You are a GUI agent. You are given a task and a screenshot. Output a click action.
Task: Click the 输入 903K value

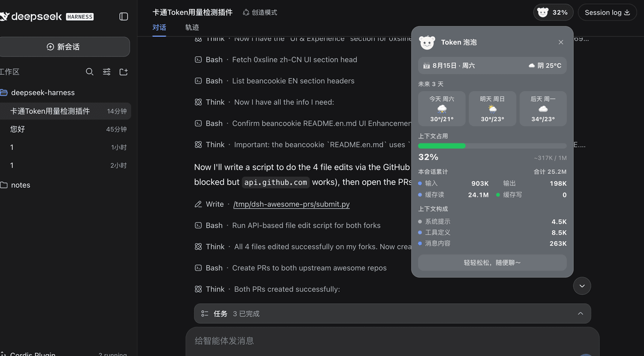click(x=480, y=183)
